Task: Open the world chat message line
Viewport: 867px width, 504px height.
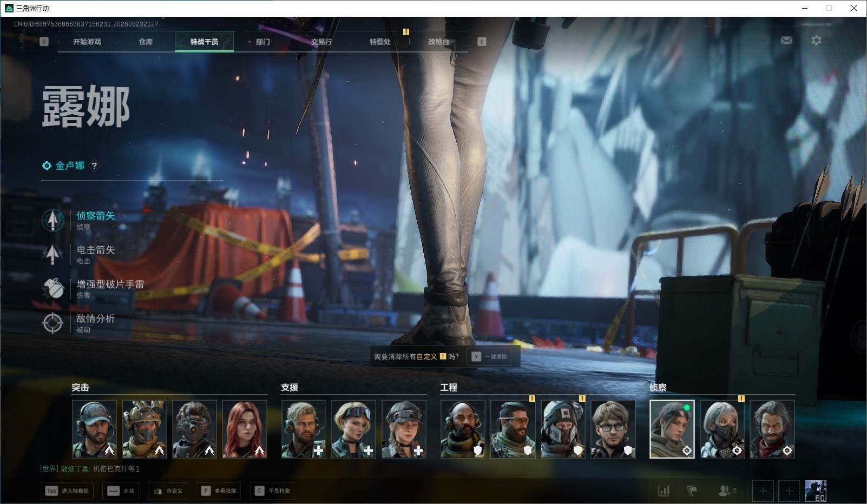Action: 90,469
